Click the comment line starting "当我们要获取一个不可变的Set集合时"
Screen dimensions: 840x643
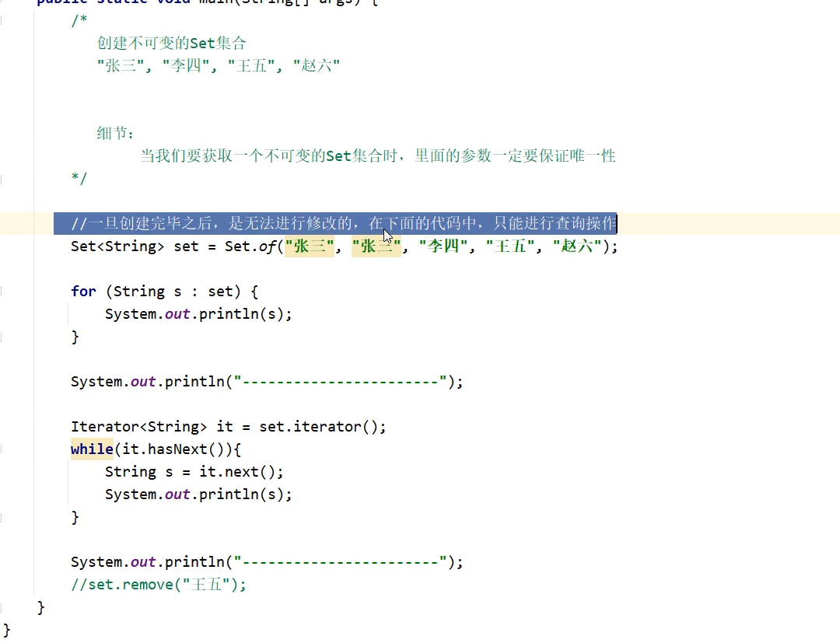pos(378,156)
